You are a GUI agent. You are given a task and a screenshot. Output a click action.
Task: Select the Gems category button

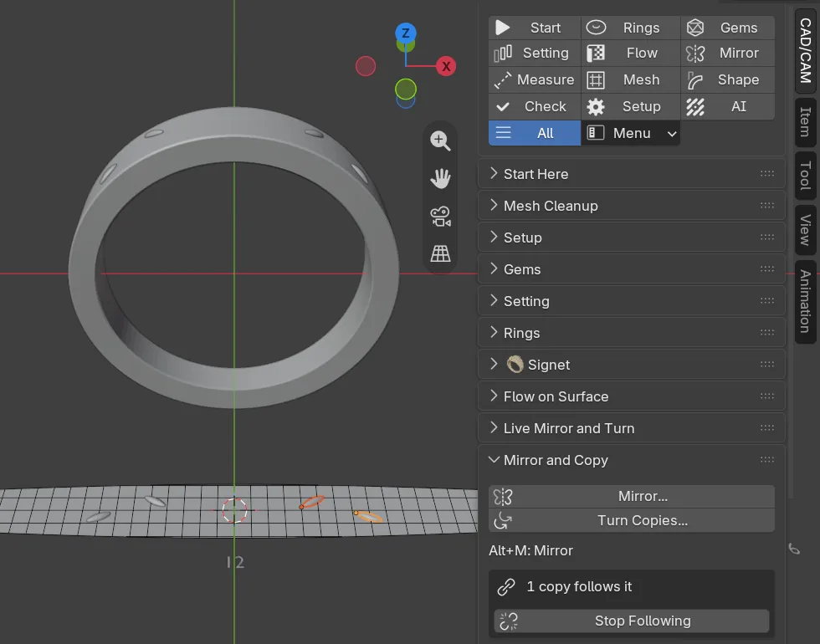[727, 27]
